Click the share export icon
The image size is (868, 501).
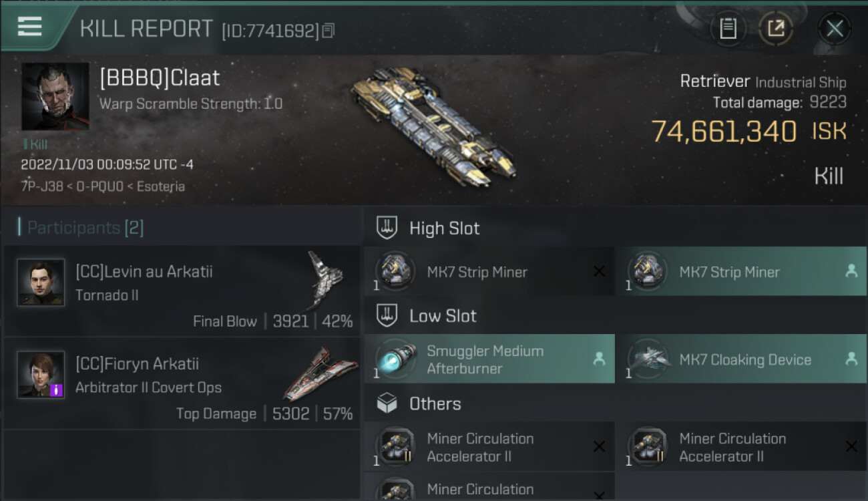click(776, 29)
